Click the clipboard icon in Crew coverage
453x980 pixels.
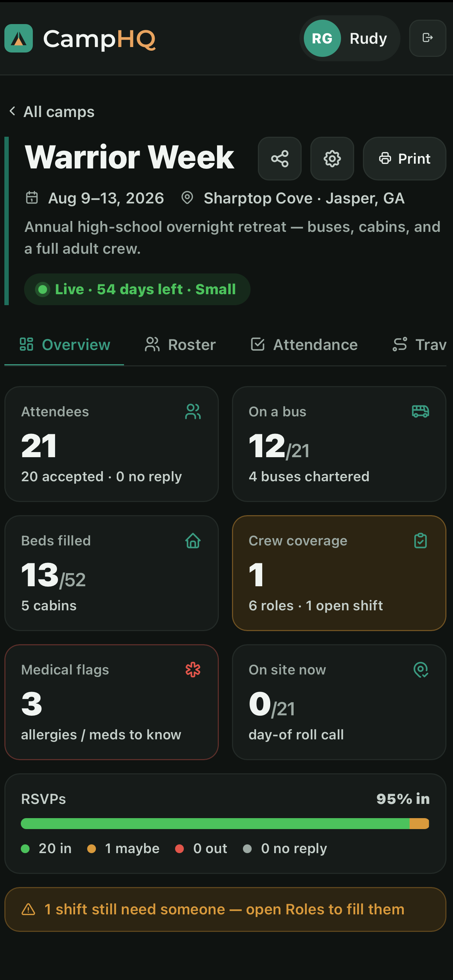tap(421, 541)
